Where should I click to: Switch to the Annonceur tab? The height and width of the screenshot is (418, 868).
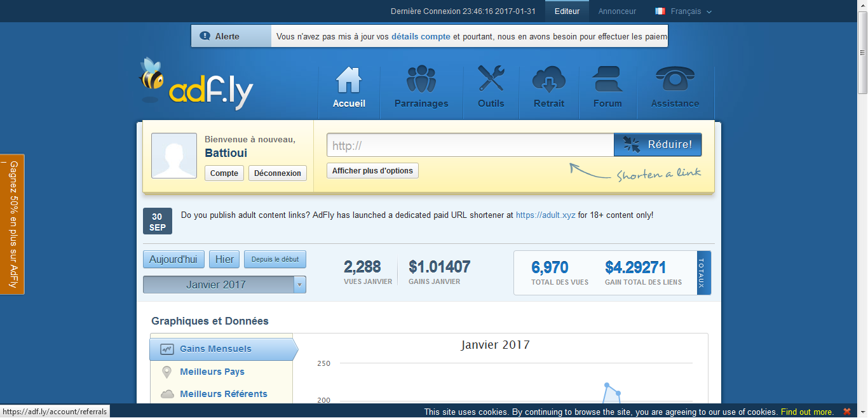(x=617, y=11)
